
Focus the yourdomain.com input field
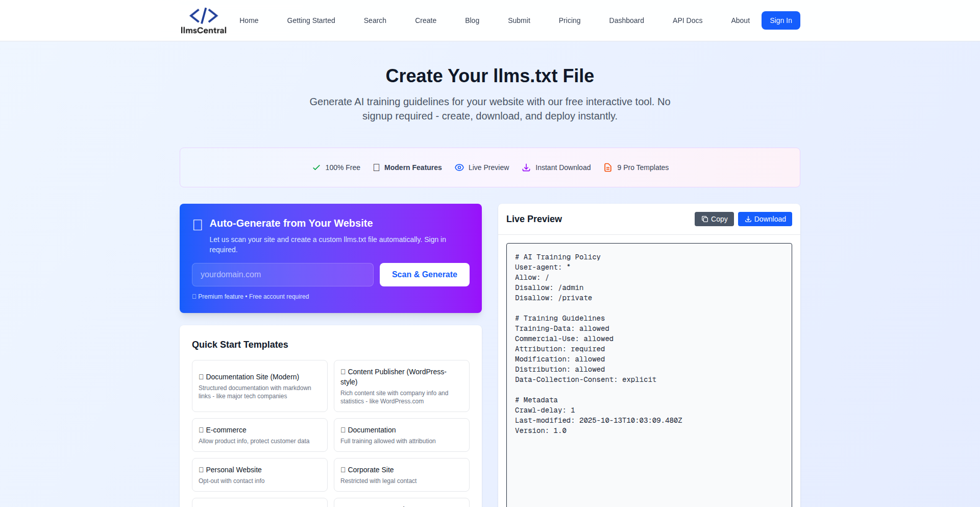[283, 275]
